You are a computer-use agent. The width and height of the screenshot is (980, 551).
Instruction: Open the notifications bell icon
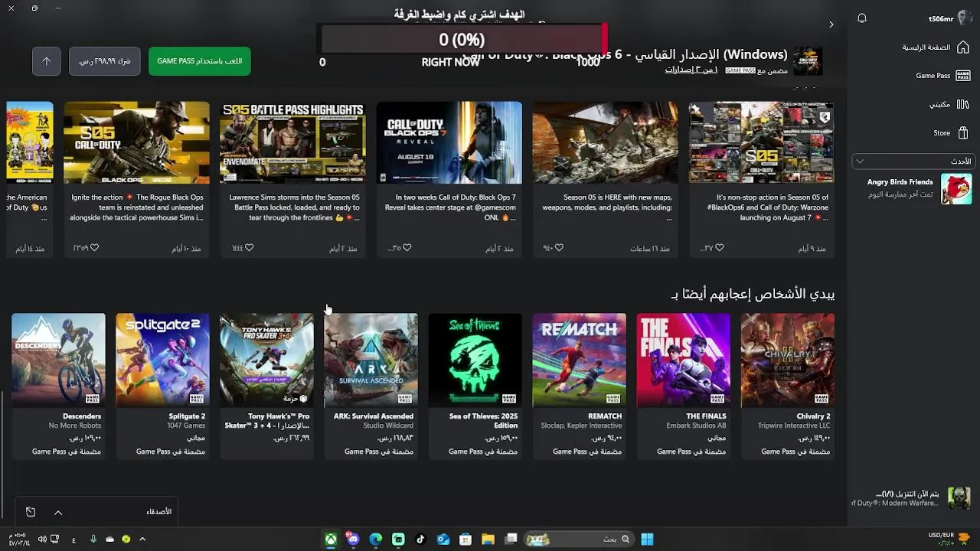pyautogui.click(x=862, y=18)
